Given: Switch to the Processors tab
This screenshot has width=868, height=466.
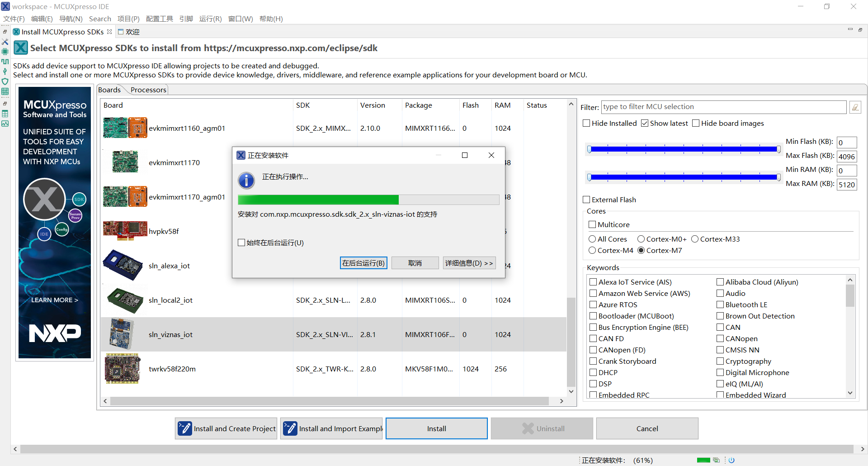Looking at the screenshot, I should tap(148, 90).
